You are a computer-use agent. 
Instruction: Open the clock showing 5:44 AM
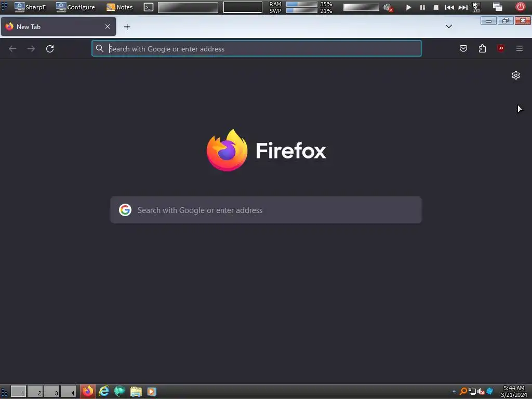(x=514, y=392)
